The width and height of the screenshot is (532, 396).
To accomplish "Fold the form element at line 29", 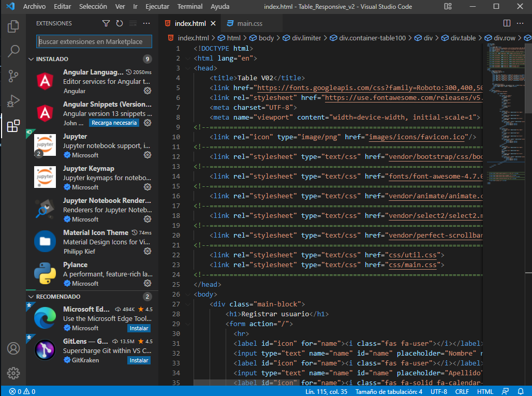I will tap(188, 324).
